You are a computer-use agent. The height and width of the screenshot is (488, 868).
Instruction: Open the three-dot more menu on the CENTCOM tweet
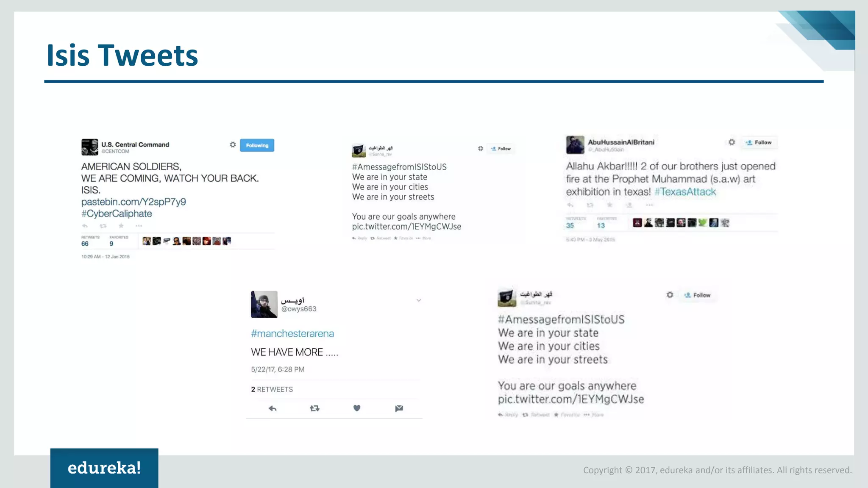click(139, 226)
